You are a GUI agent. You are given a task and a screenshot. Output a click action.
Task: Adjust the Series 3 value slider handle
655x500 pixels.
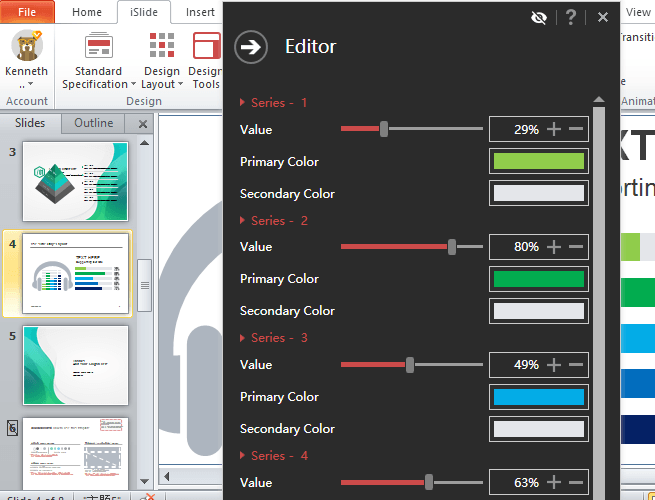pyautogui.click(x=410, y=365)
